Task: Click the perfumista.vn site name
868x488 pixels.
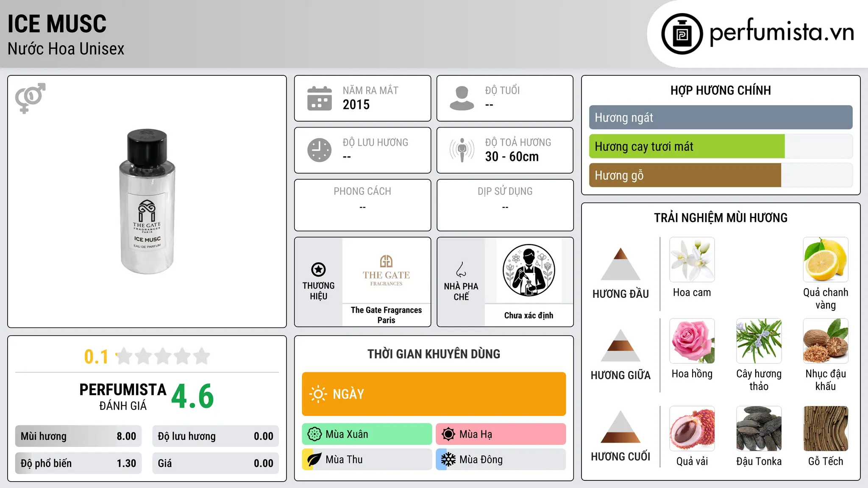Action: [782, 32]
